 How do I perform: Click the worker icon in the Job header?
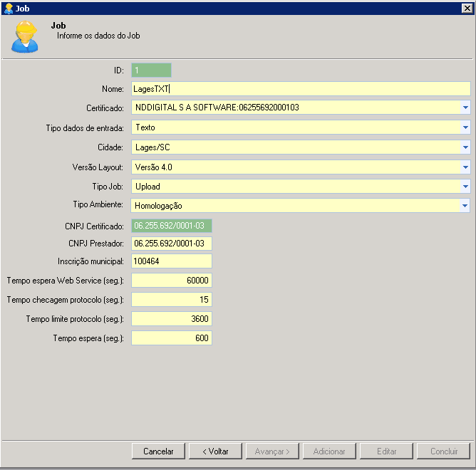[x=24, y=36]
